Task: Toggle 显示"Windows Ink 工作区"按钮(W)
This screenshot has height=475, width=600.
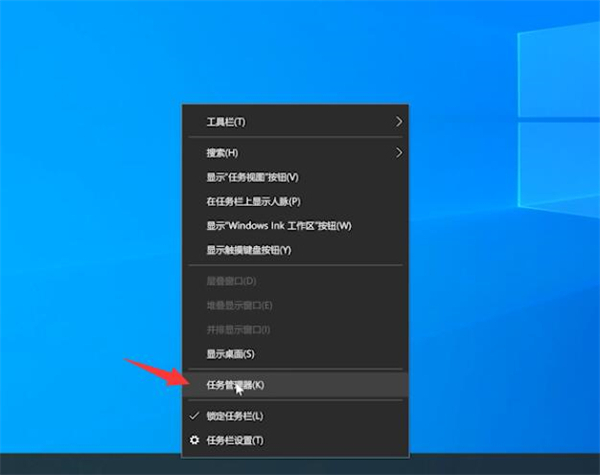Action: click(279, 225)
